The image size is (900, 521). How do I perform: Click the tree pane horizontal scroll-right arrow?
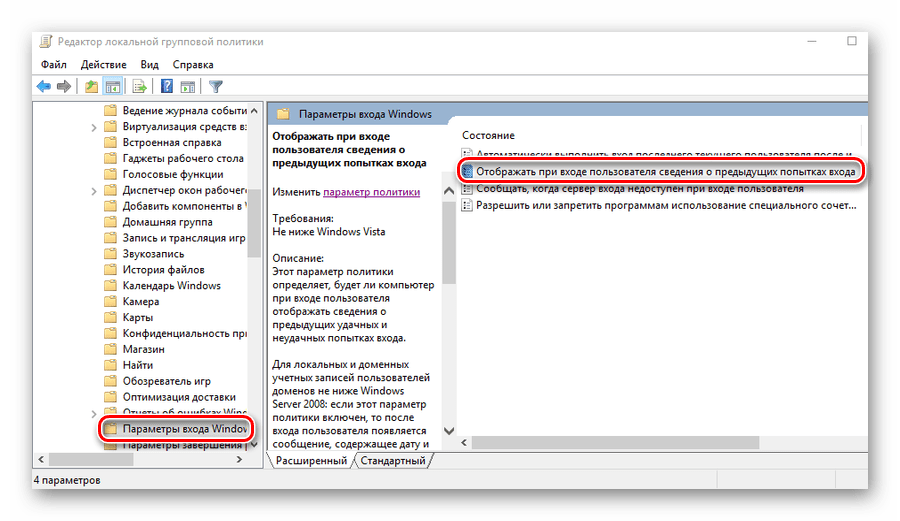tap(240, 460)
